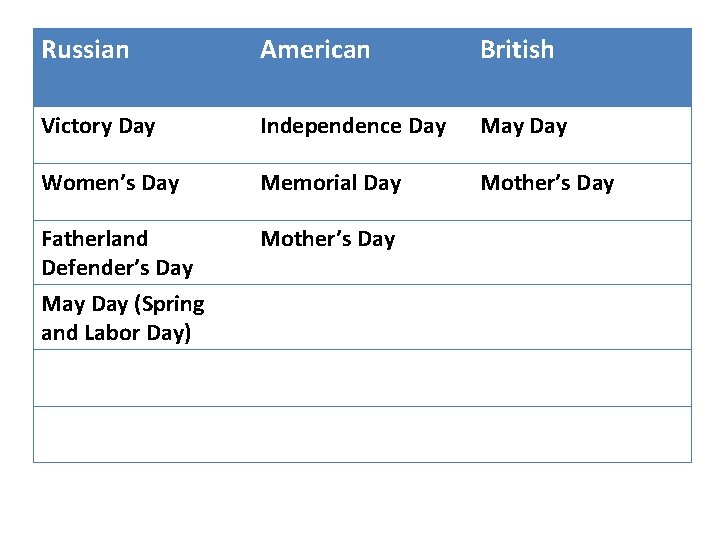Select the Fatherland Defender's Day cell
Image resolution: width=720 pixels, height=540 pixels.
click(117, 253)
